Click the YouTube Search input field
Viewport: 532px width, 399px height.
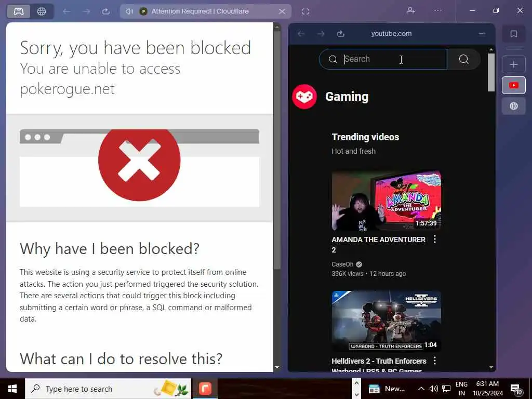[x=383, y=59]
